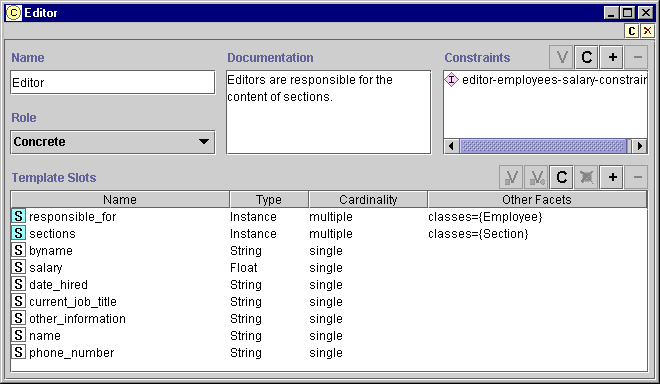This screenshot has height=384, width=660.
Task: Select the byname slot name
Action: tap(51, 251)
